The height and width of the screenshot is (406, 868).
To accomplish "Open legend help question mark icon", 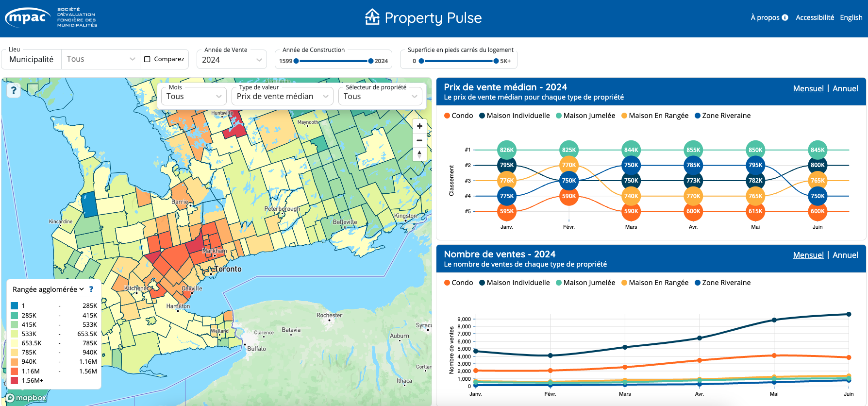I will [91, 289].
